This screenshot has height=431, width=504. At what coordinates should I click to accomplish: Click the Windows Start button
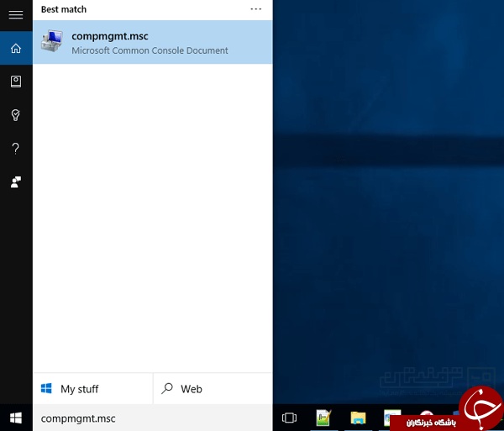click(x=16, y=418)
